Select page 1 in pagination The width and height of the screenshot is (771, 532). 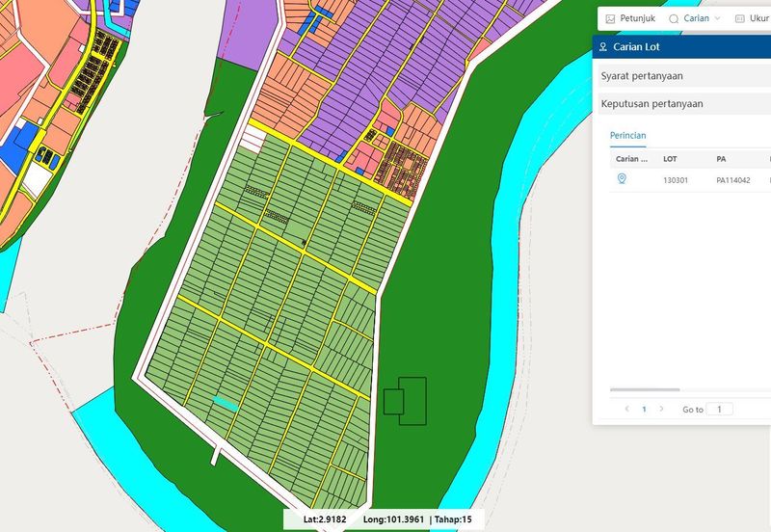point(644,409)
